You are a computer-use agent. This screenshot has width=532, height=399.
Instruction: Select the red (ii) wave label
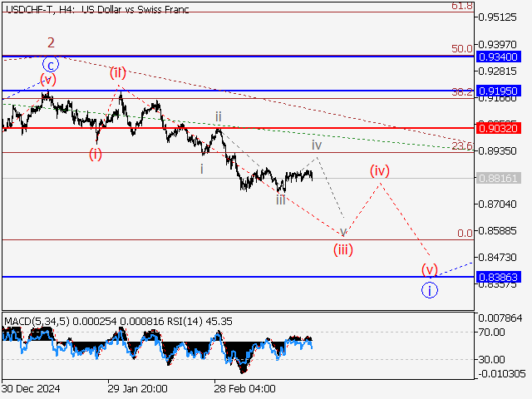118,73
